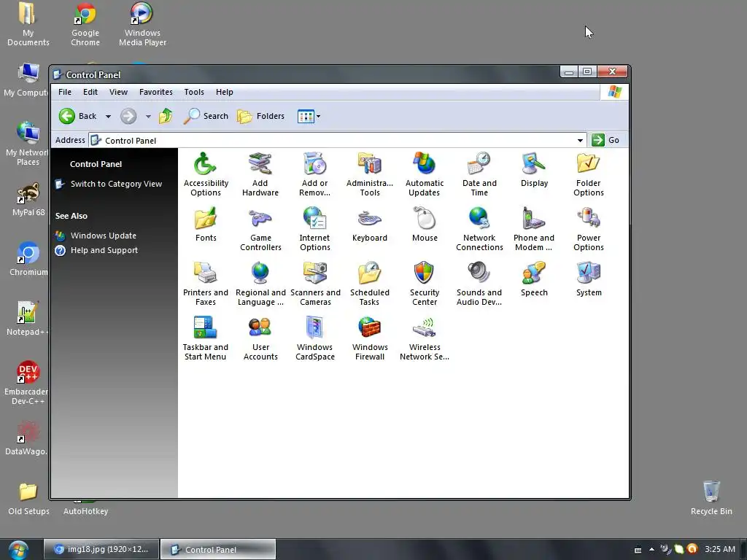747x560 pixels.
Task: Open the Favorites menu
Action: coord(156,92)
